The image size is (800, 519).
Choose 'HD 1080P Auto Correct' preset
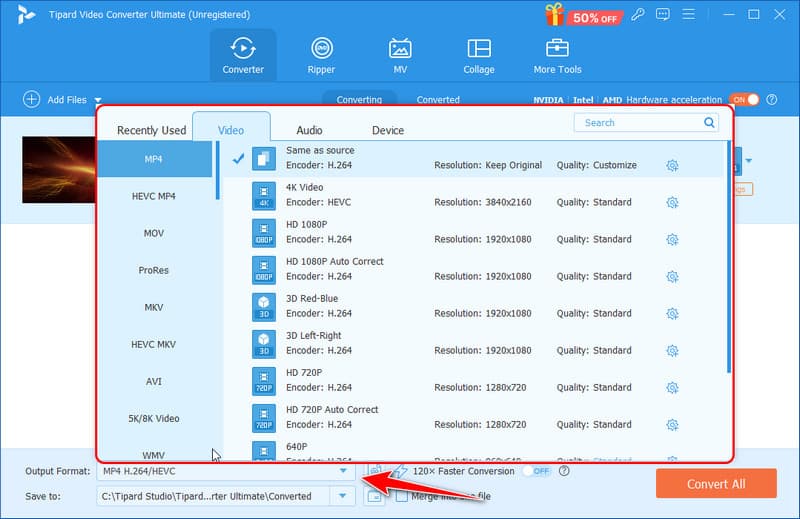click(x=474, y=270)
